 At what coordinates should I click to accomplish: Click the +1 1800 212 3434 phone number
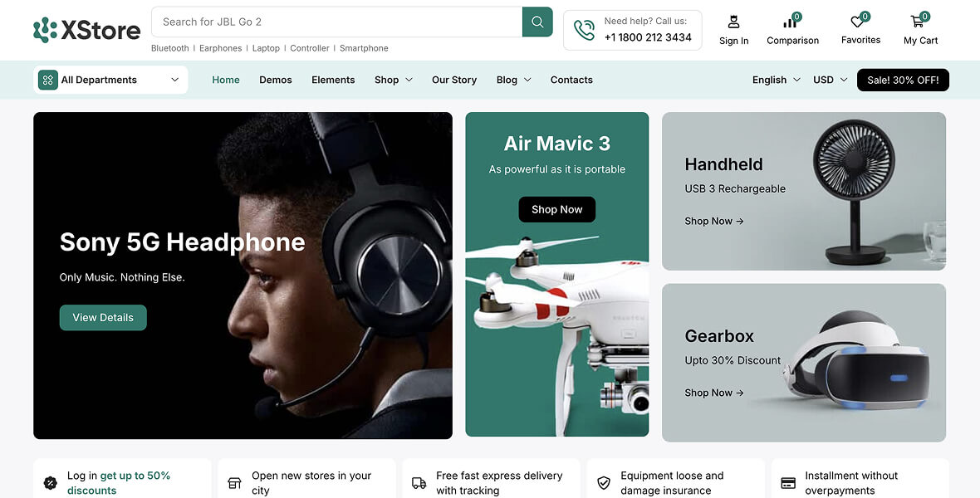648,37
